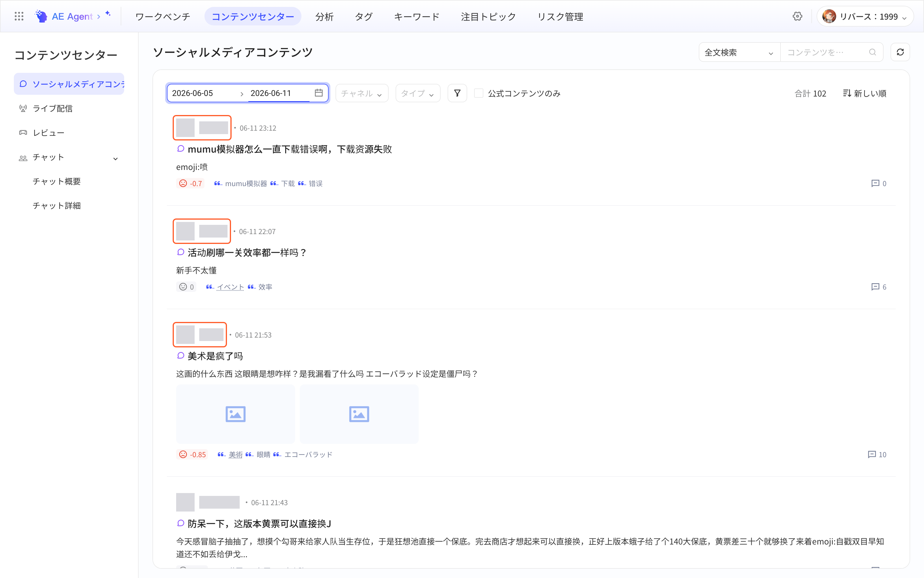Click the start date field 2026-06-05
The width and height of the screenshot is (924, 578).
pyautogui.click(x=192, y=93)
